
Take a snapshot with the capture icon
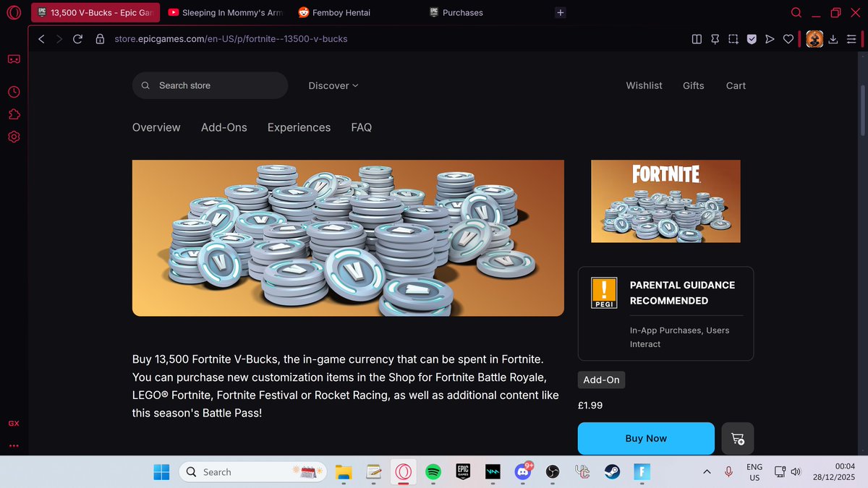point(733,39)
